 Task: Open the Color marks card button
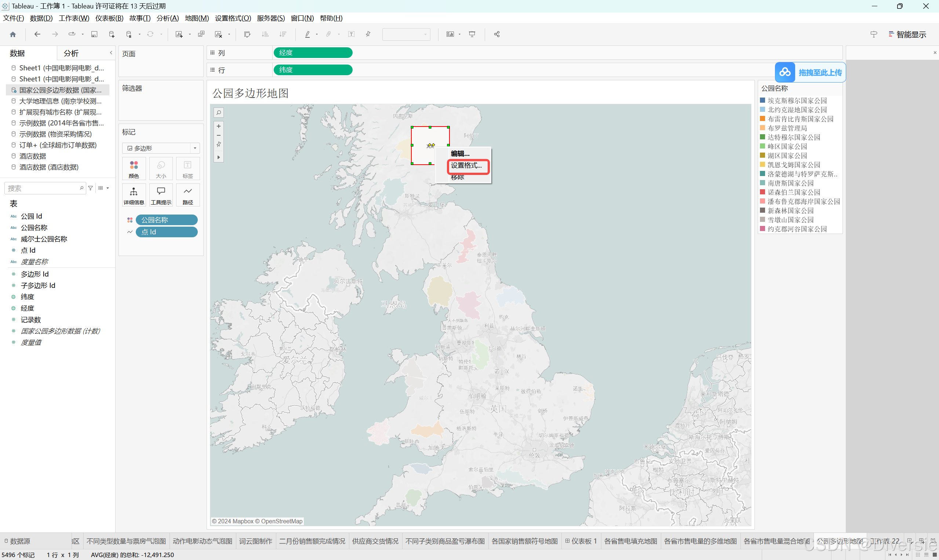click(134, 168)
